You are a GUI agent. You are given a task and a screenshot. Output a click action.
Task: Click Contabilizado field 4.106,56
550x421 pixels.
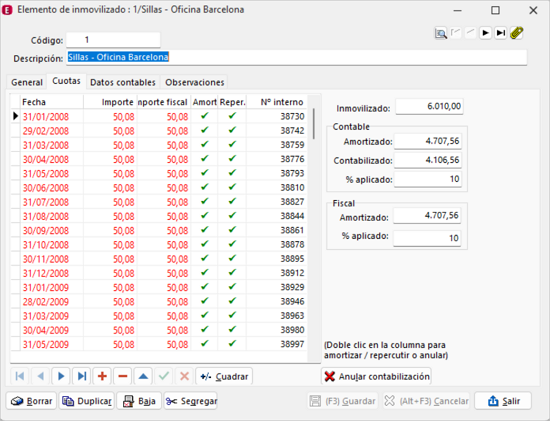pyautogui.click(x=428, y=160)
